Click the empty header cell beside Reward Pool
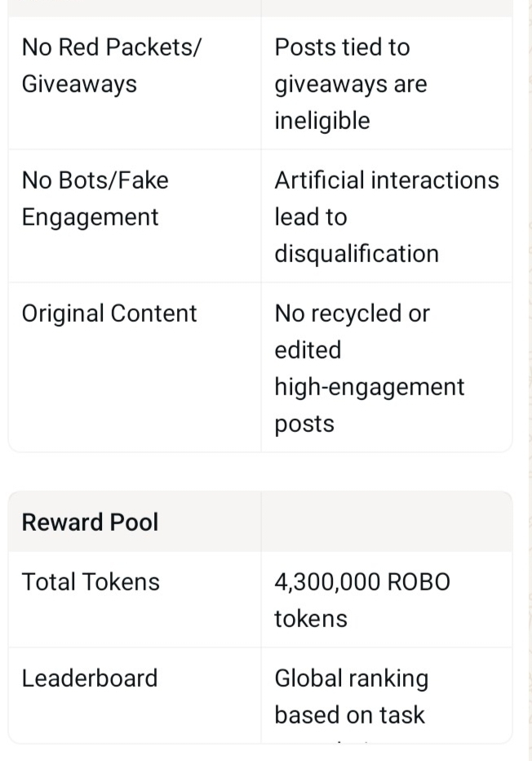This screenshot has height=761, width=532. [x=386, y=523]
